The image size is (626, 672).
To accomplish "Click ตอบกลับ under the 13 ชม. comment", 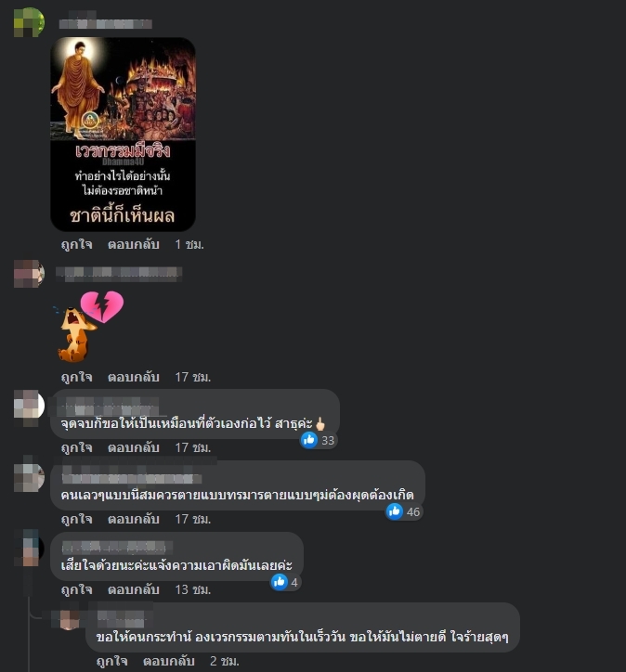I will (x=134, y=589).
